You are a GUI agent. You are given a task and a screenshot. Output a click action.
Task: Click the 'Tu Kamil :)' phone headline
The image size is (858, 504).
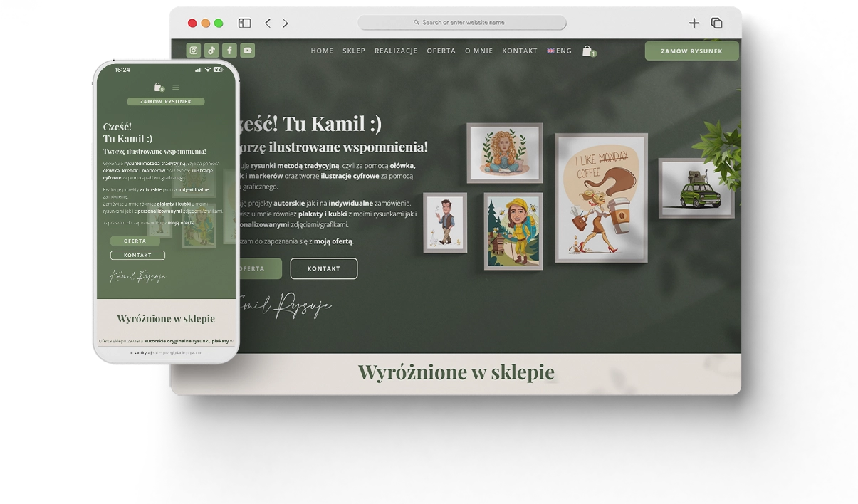click(x=127, y=139)
